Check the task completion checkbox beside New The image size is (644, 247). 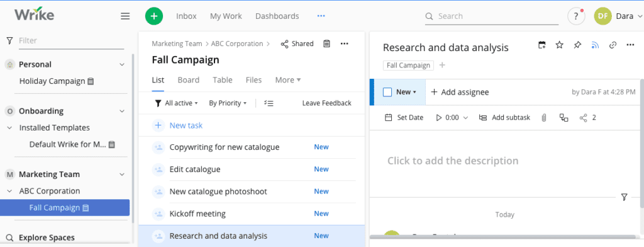(x=387, y=92)
